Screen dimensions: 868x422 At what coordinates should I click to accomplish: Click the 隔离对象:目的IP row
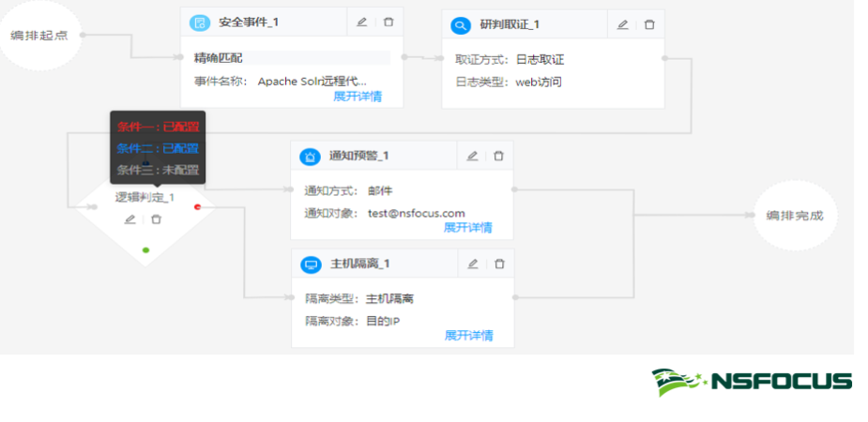pyautogui.click(x=352, y=321)
